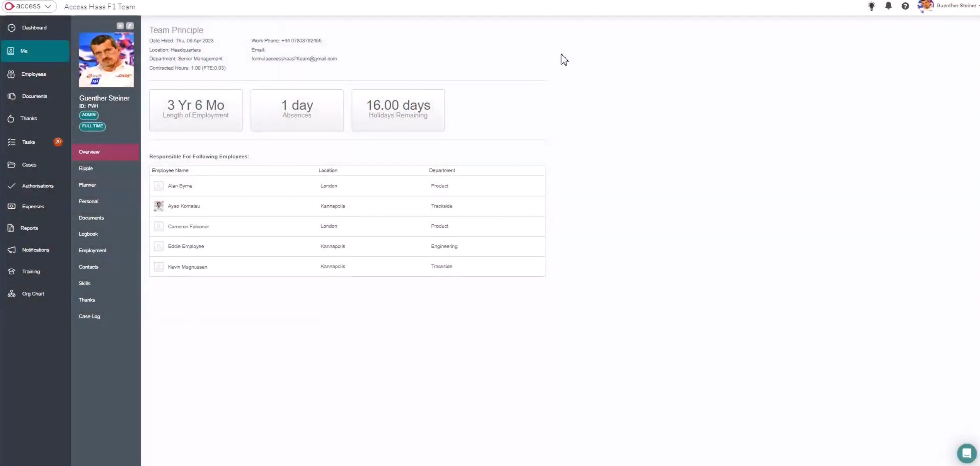980x466 pixels.
Task: Go to the Dashboard menu item
Action: (34, 28)
